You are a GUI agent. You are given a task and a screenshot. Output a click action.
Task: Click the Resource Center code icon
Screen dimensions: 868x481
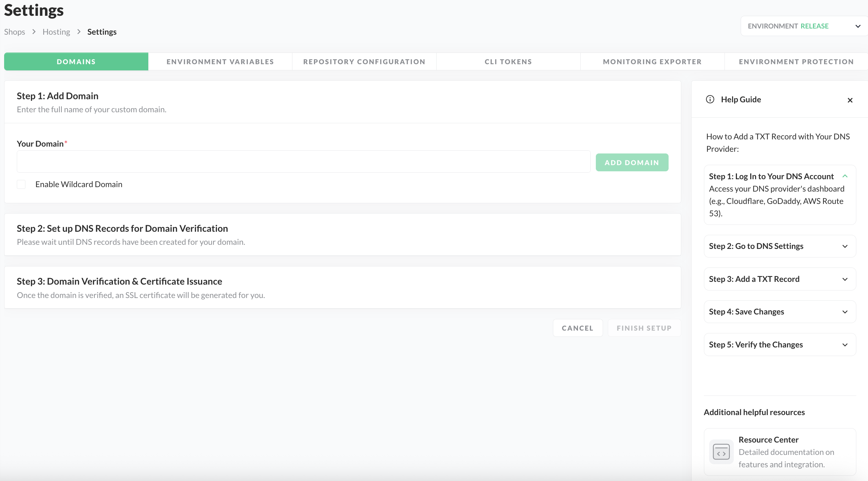pyautogui.click(x=721, y=452)
